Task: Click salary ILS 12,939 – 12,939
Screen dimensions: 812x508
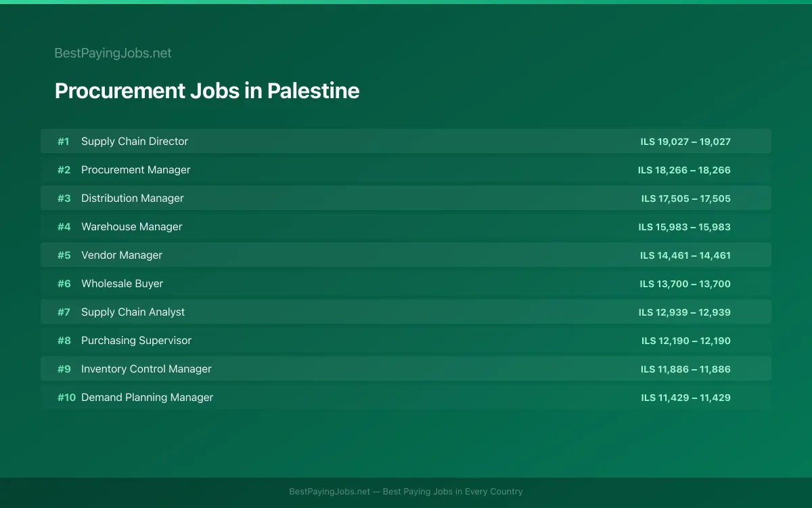Action: (685, 312)
